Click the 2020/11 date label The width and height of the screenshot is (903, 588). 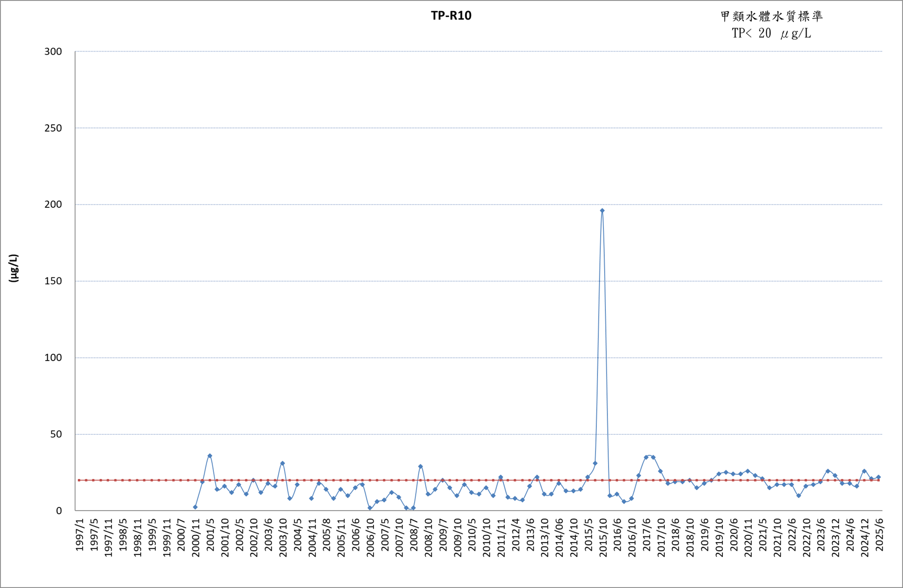tap(748, 537)
